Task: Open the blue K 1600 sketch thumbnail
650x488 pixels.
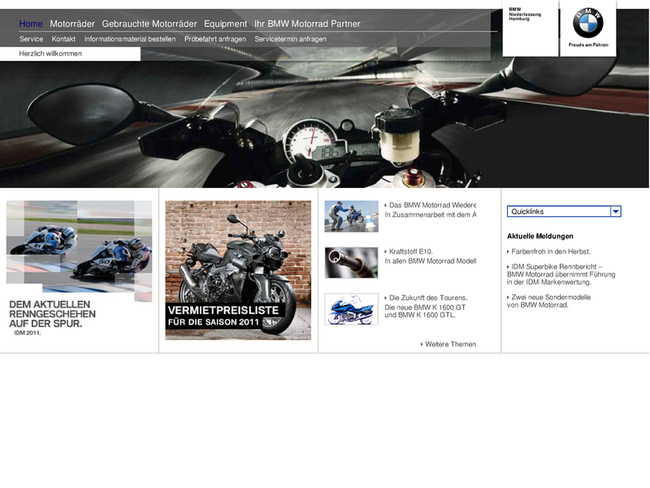Action: point(351,309)
